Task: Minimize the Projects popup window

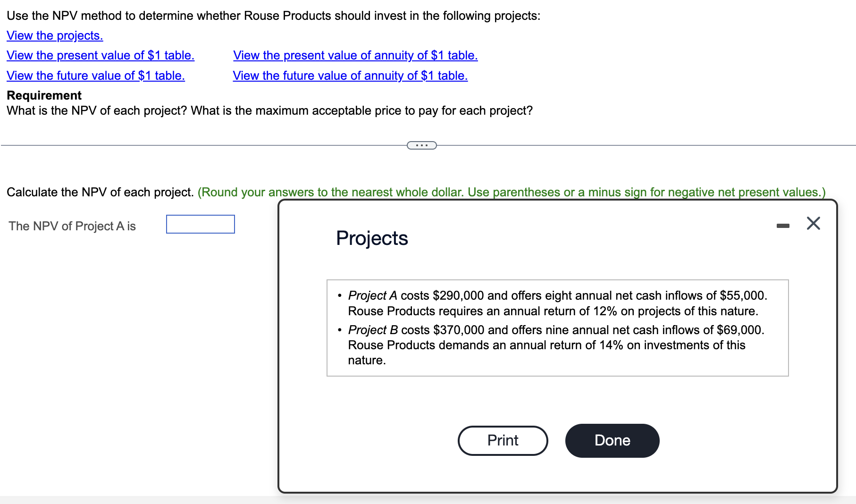Action: point(783,225)
